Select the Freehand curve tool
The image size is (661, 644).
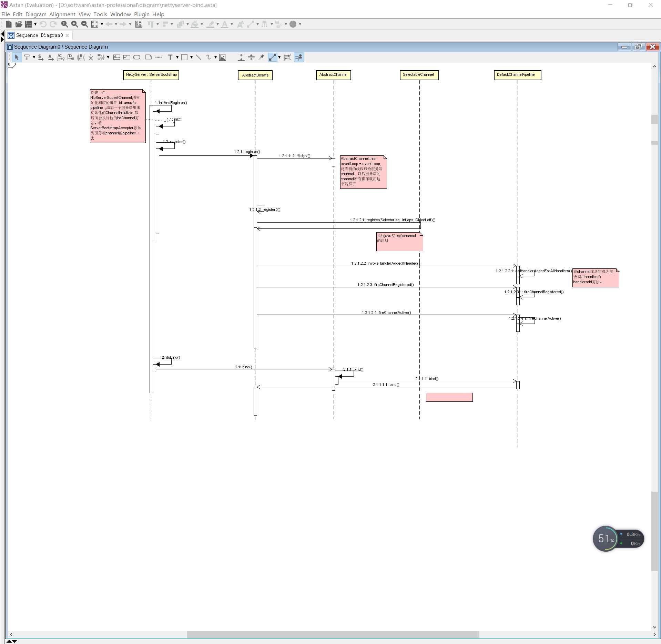click(x=209, y=57)
